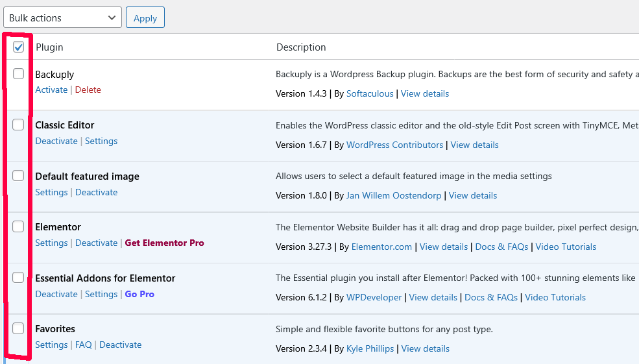639x364 pixels.
Task: Check the Backuply plugin checkbox
Action: click(x=18, y=74)
